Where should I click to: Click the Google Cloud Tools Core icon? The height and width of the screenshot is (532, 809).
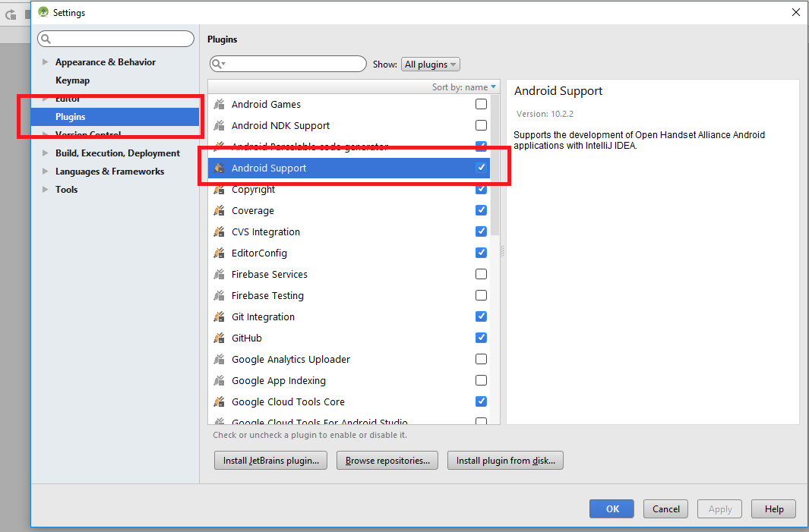[x=219, y=402]
